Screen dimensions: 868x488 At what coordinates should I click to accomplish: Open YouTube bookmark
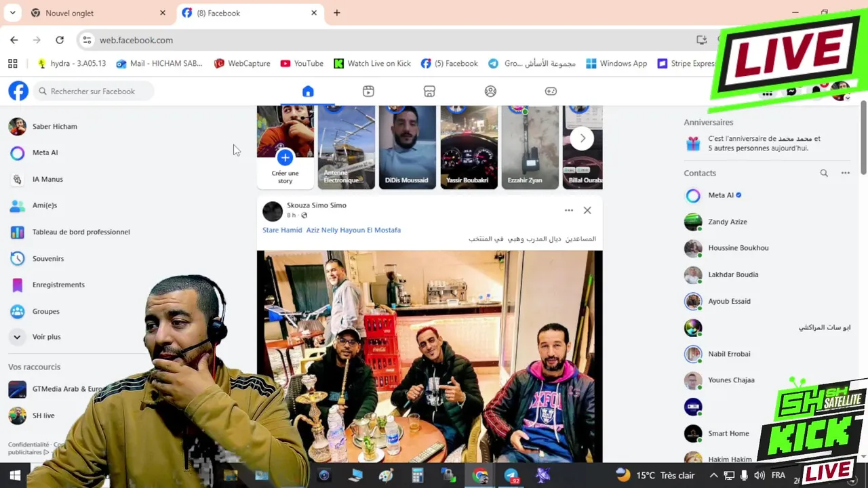point(302,63)
